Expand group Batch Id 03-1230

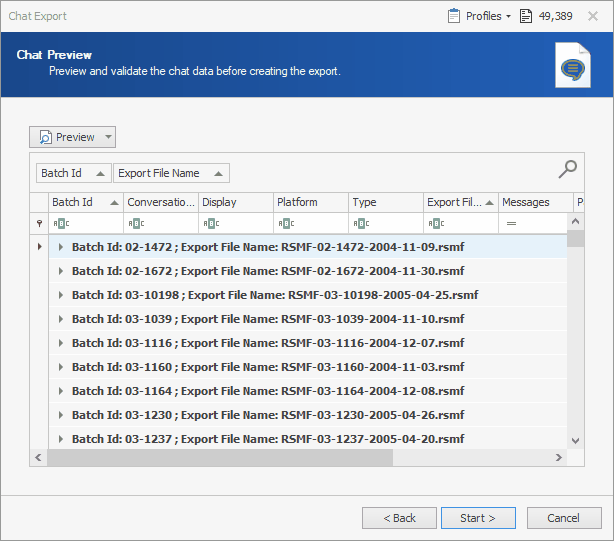(61, 415)
